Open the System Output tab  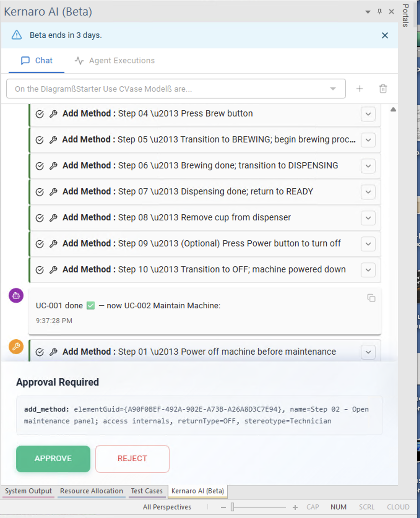click(x=29, y=491)
